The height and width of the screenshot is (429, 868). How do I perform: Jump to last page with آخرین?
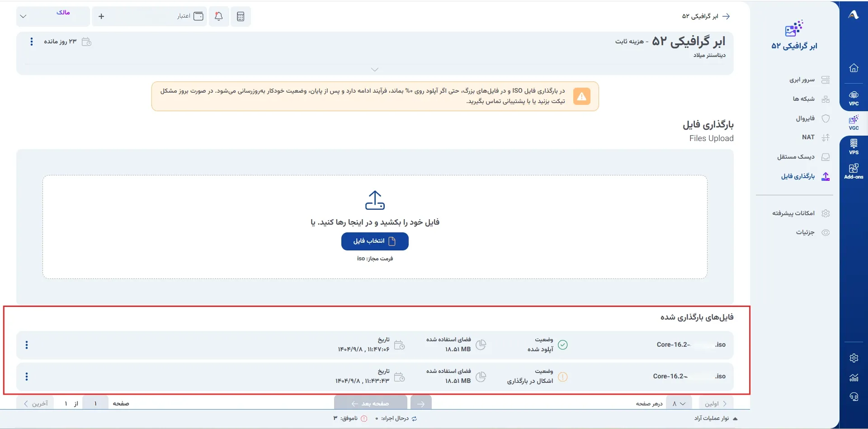click(x=36, y=404)
